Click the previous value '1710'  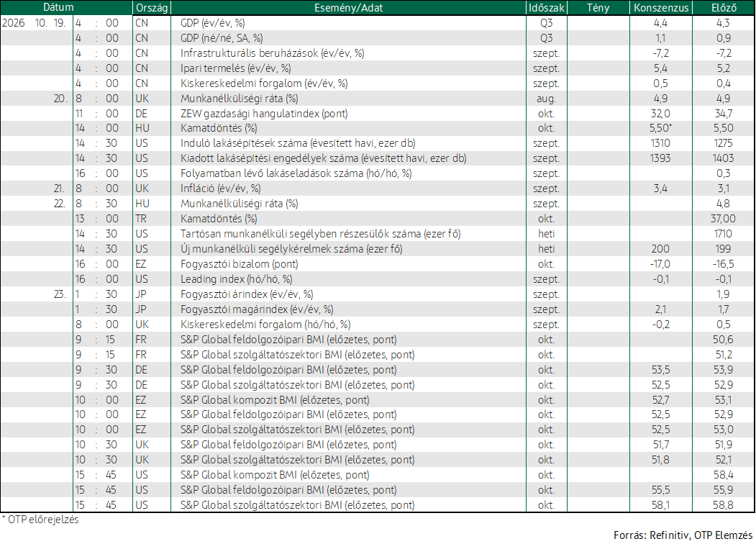723,234
